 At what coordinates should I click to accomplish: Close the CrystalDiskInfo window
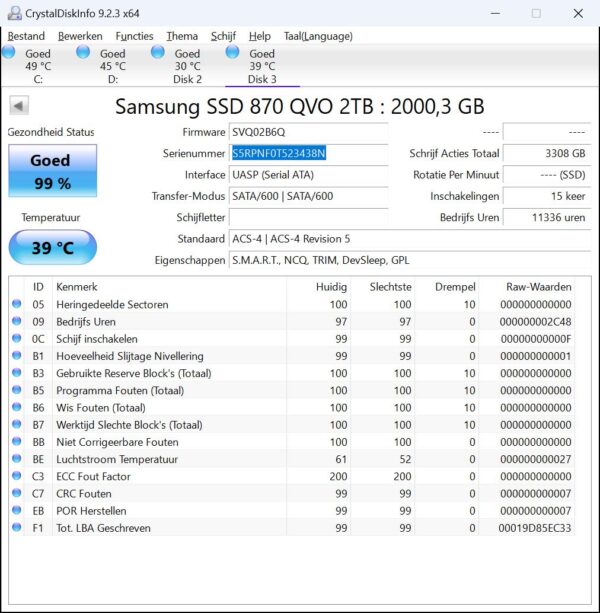pos(578,13)
